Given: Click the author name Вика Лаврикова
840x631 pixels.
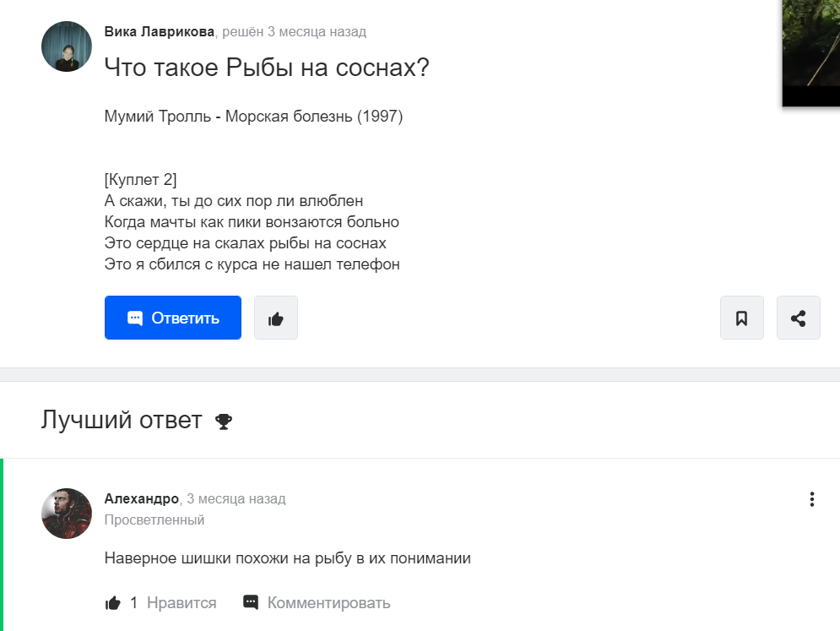Looking at the screenshot, I should [159, 31].
